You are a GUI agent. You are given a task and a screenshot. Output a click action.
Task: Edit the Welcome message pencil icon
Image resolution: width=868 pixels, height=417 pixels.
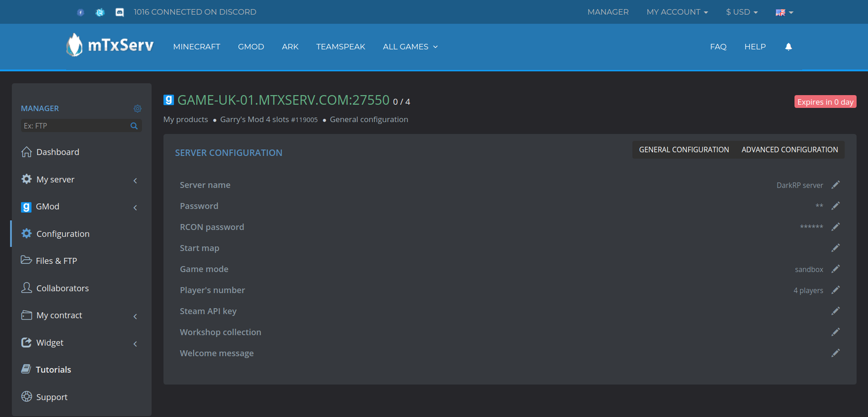(835, 353)
